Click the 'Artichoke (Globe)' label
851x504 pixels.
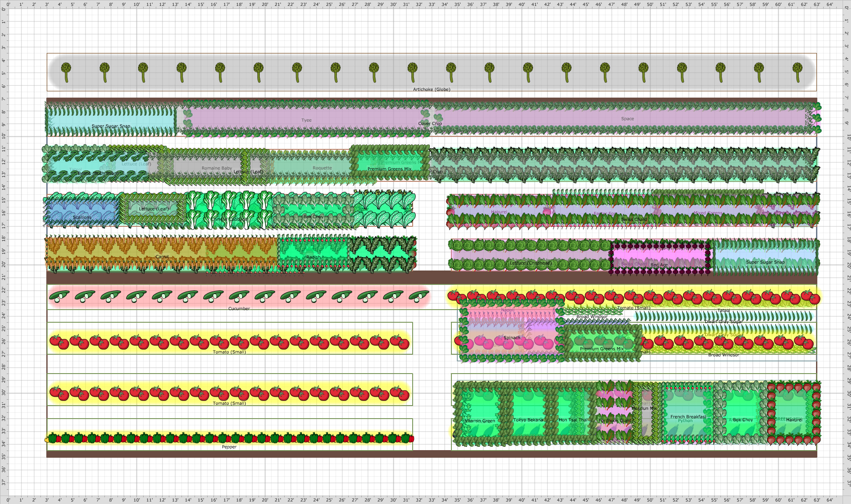click(432, 89)
